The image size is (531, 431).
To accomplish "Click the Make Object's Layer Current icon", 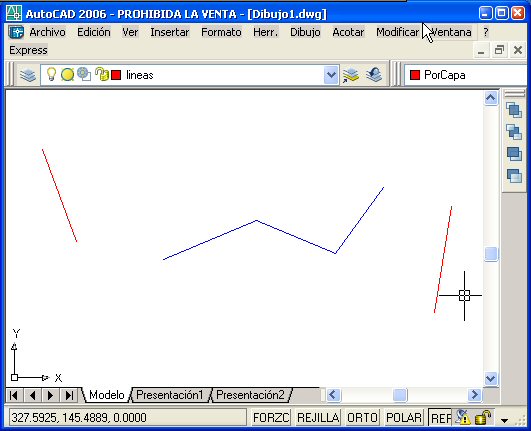I will tap(351, 75).
